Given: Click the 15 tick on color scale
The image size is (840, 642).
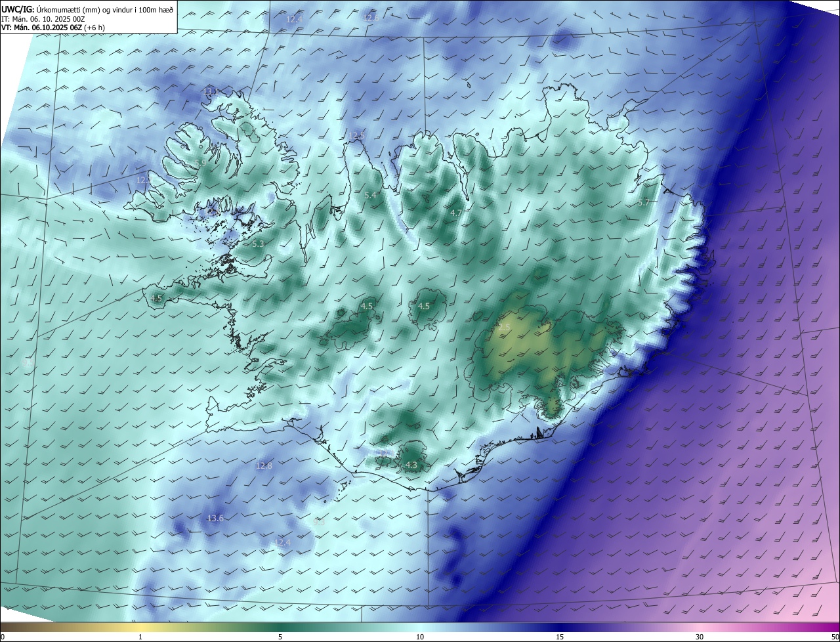Looking at the screenshot, I should [x=560, y=637].
